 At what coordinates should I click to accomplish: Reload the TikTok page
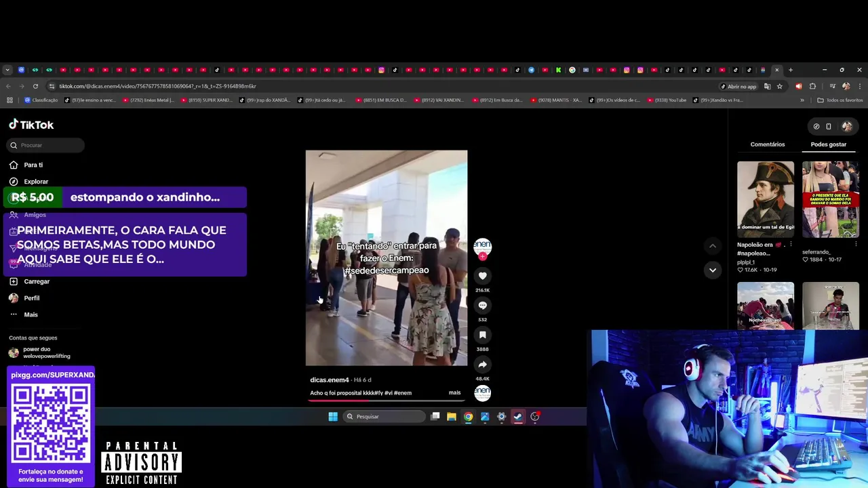pyautogui.click(x=35, y=86)
